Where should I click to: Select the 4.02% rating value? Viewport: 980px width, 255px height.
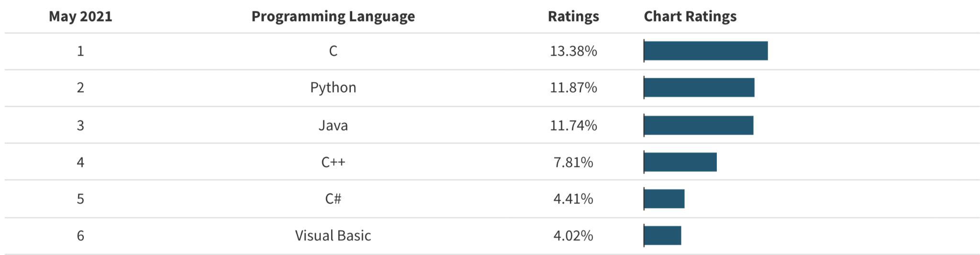tap(573, 236)
